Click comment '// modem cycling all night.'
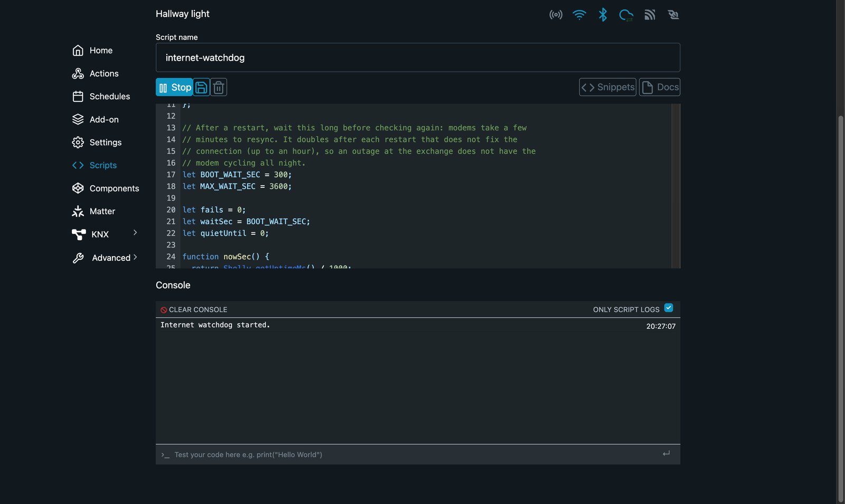Screen dimensions: 845x504 tap(244, 163)
